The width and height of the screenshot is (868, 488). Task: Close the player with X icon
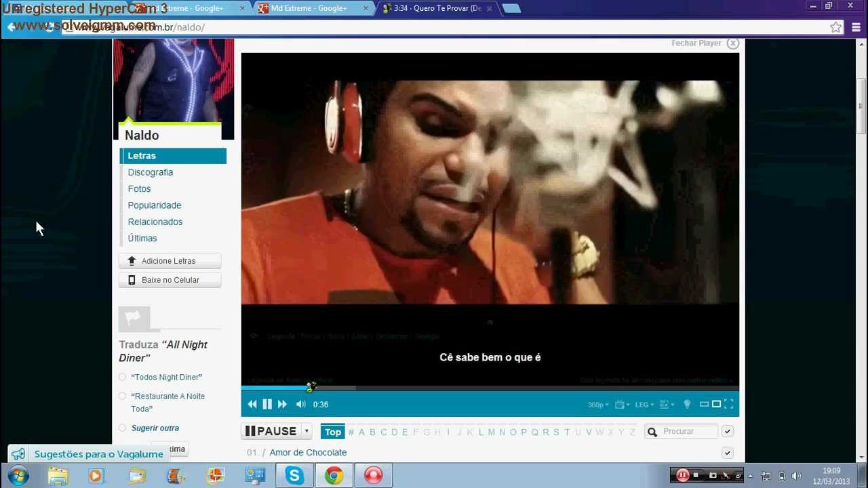732,43
